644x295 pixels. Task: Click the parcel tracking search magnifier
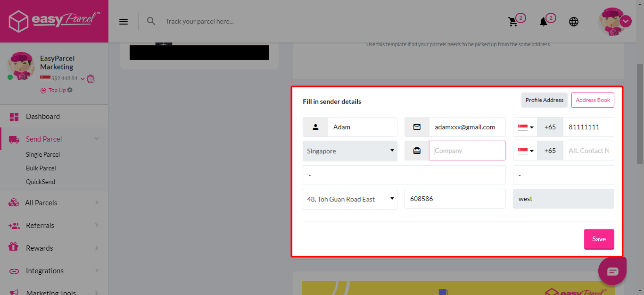(151, 21)
